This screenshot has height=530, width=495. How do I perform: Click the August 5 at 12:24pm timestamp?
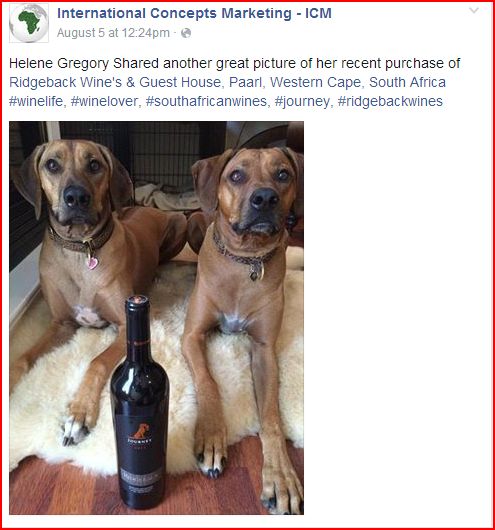pyautogui.click(x=113, y=33)
